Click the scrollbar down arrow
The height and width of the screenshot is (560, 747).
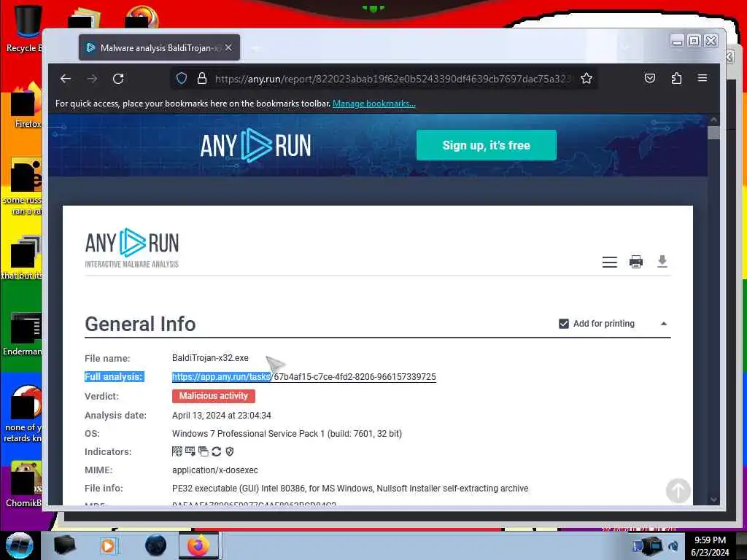[x=713, y=499]
